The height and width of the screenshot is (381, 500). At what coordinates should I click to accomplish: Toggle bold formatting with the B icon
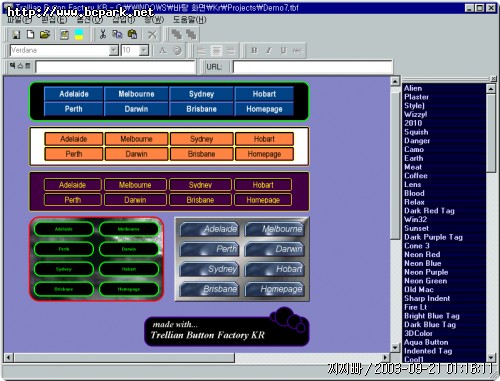[254, 50]
